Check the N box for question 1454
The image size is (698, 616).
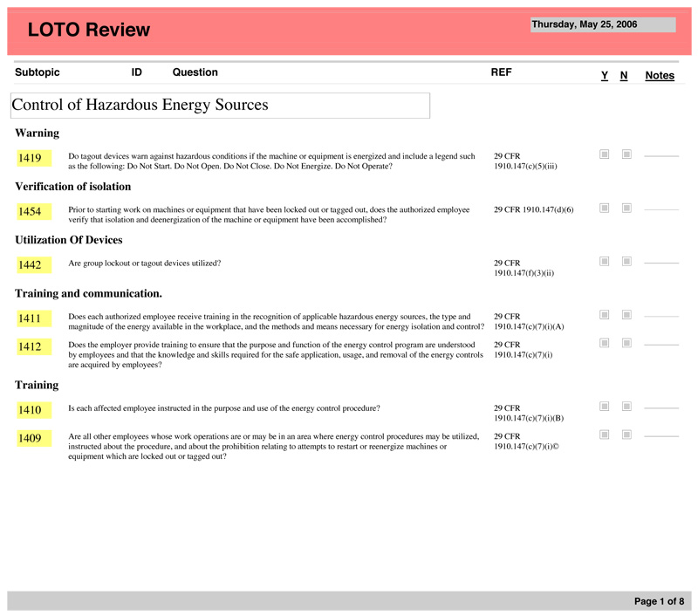point(626,208)
